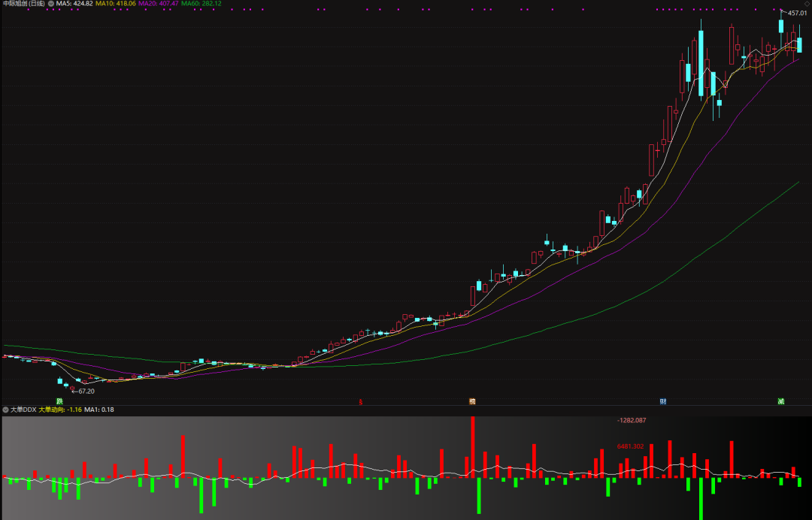Click the green 减 marker icon on timeline
This screenshot has width=812, height=520.
[781, 401]
